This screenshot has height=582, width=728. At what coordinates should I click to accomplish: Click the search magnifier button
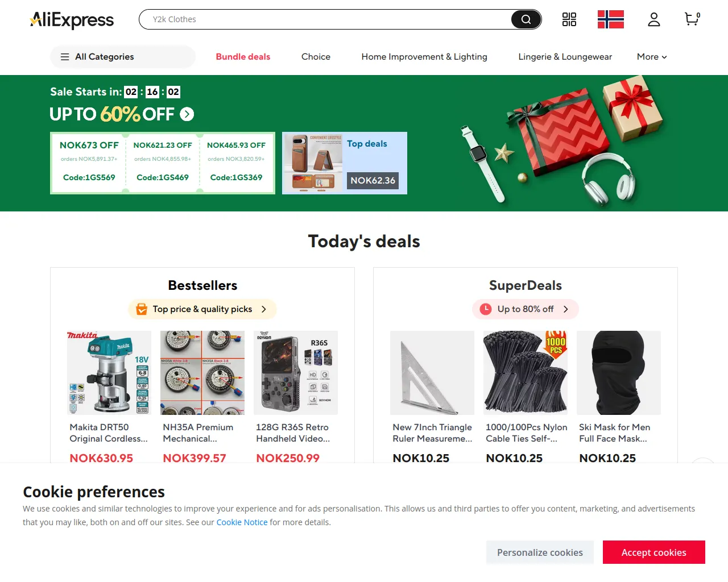point(526,19)
